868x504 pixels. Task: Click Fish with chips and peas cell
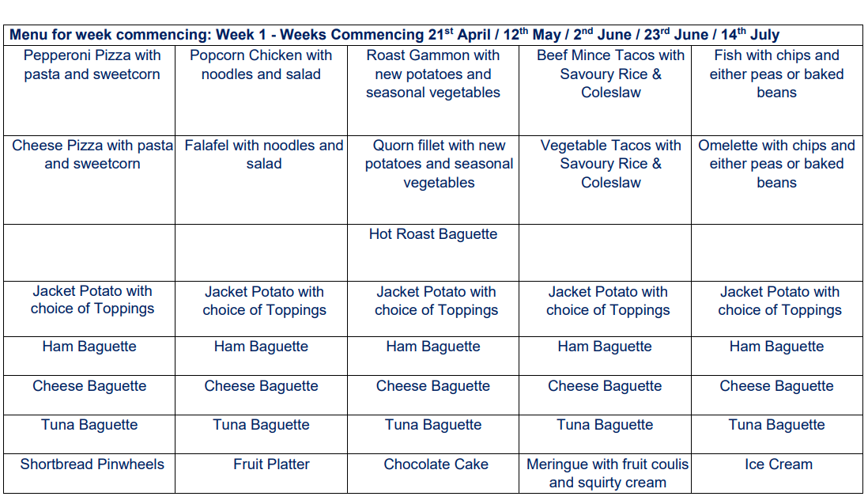click(x=776, y=90)
